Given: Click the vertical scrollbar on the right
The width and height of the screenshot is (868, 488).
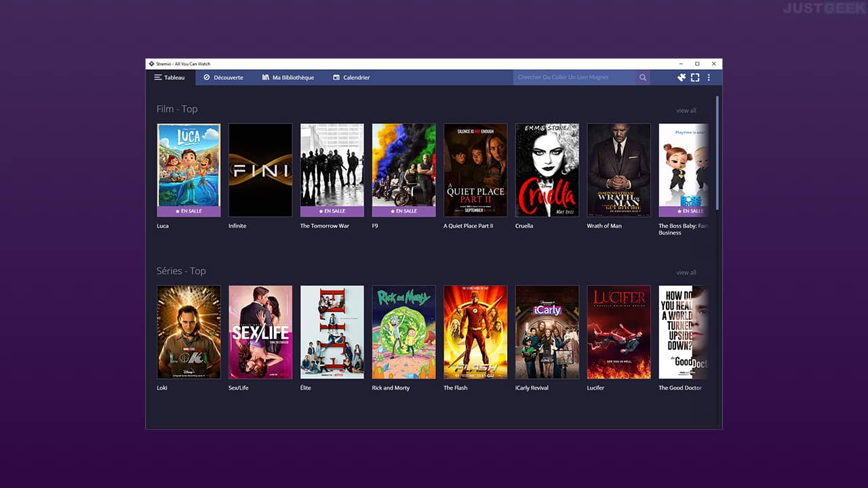Looking at the screenshot, I should (x=717, y=152).
